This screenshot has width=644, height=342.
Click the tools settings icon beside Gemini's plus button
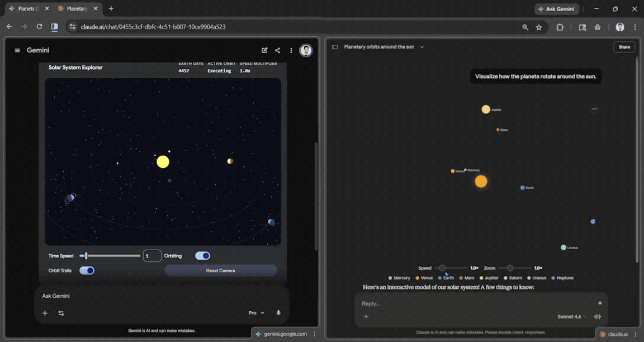(x=61, y=313)
